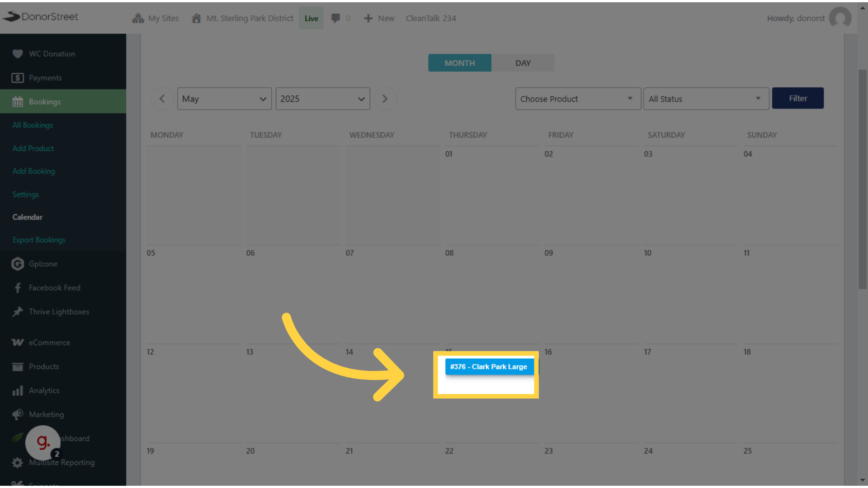The height and width of the screenshot is (488, 868).
Task: Open Facebook Feed icon
Action: pyautogui.click(x=18, y=288)
